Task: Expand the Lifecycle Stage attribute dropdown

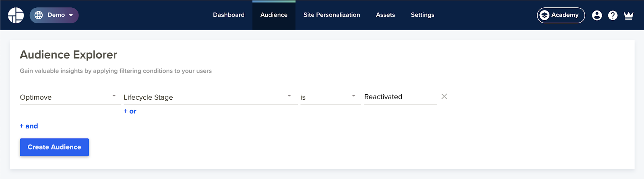Action: click(211, 97)
